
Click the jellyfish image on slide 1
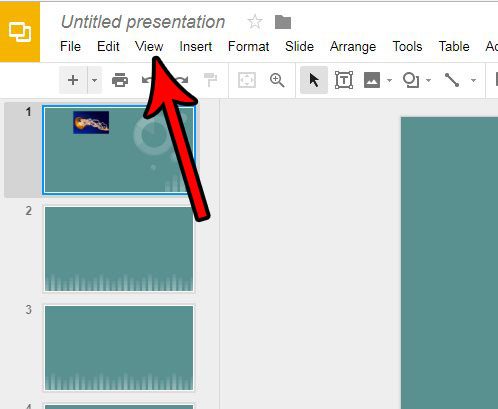click(x=91, y=123)
